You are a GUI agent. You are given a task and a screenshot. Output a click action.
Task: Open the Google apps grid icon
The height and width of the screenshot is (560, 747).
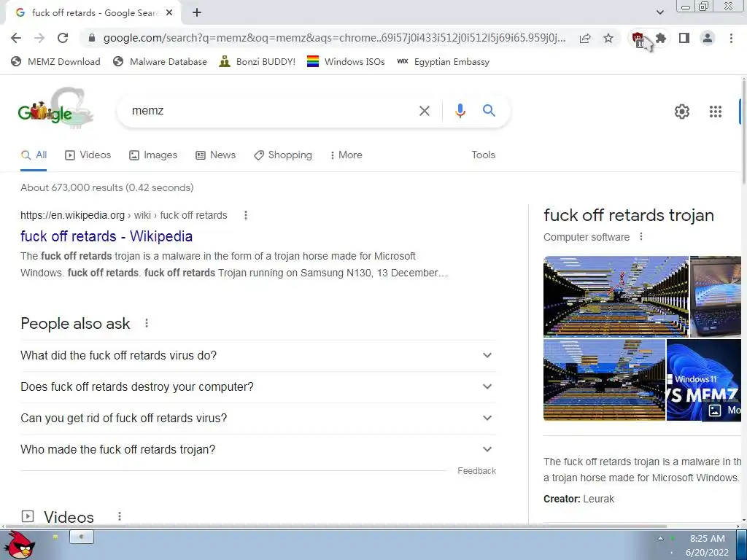click(x=715, y=112)
